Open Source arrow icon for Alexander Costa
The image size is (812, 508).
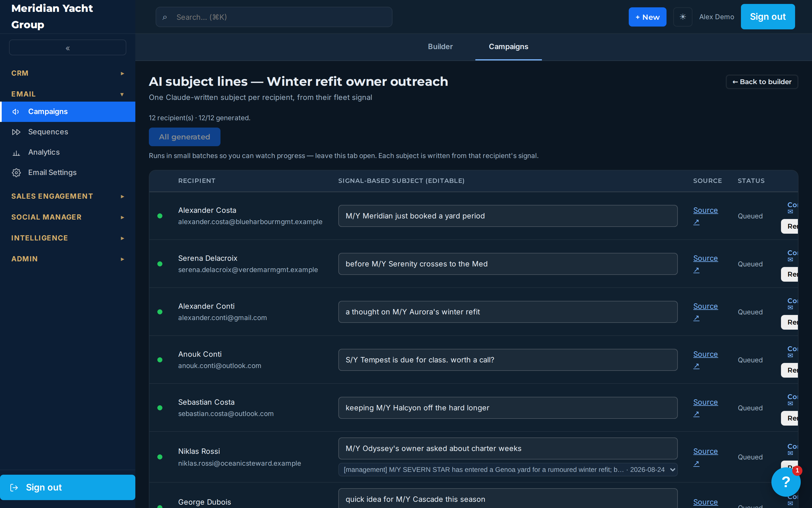tap(696, 222)
